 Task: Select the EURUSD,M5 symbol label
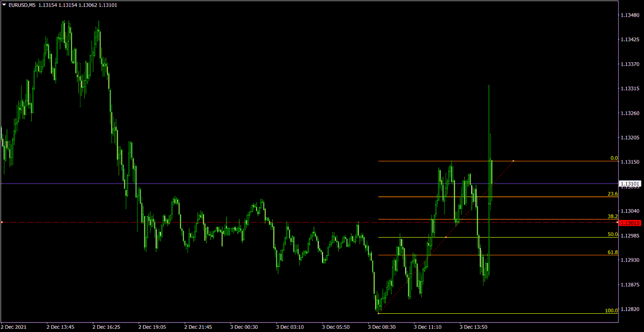22,5
